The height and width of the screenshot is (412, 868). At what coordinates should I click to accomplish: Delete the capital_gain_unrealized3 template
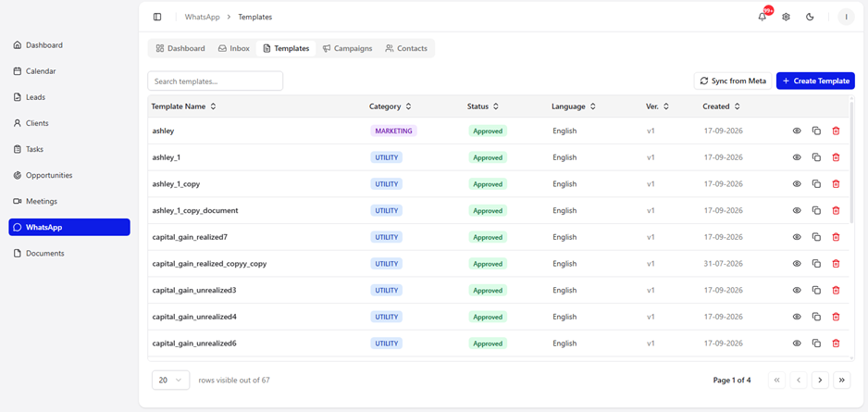(836, 290)
